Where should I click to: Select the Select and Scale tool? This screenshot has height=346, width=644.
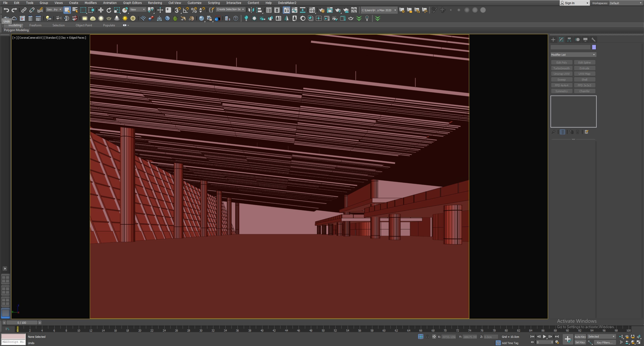point(117,10)
